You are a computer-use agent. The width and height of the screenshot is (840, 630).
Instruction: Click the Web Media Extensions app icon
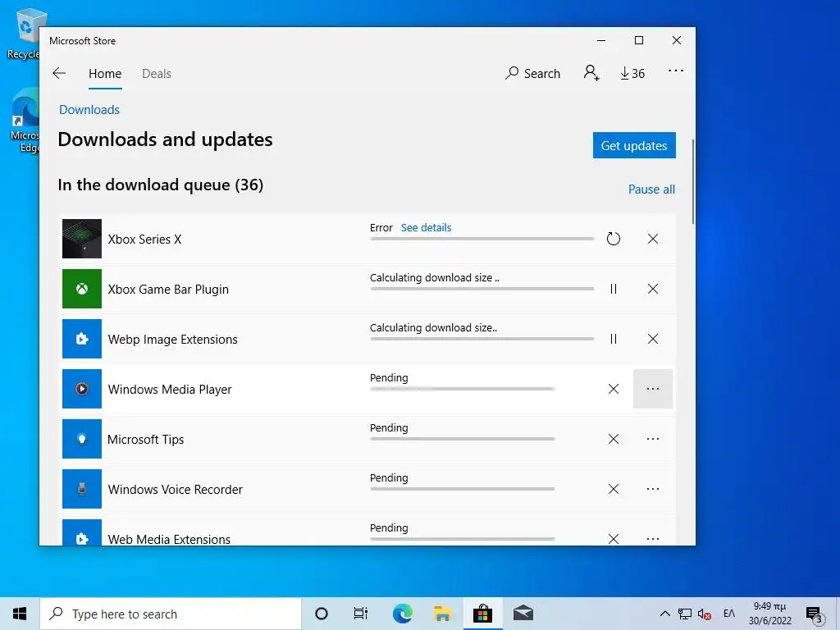pyautogui.click(x=82, y=532)
